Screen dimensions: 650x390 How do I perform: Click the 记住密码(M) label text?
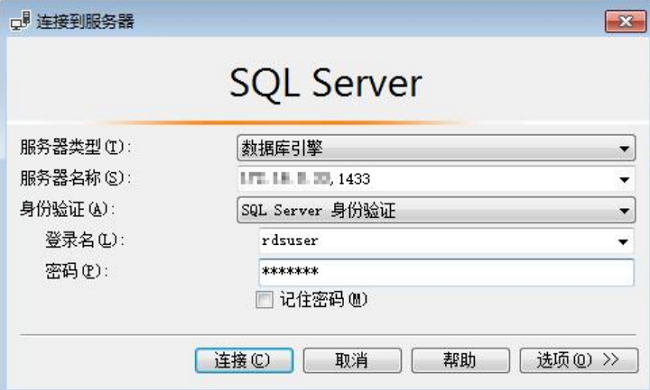pos(324,300)
